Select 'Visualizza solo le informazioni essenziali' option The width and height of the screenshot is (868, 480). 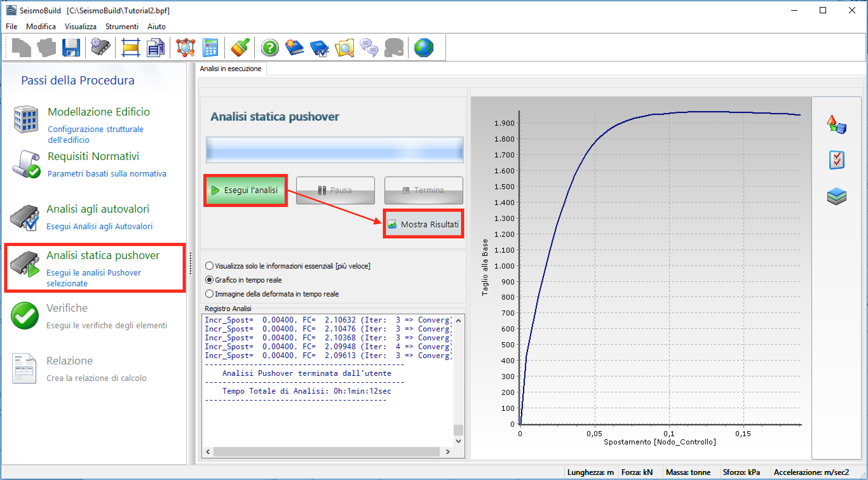(210, 266)
